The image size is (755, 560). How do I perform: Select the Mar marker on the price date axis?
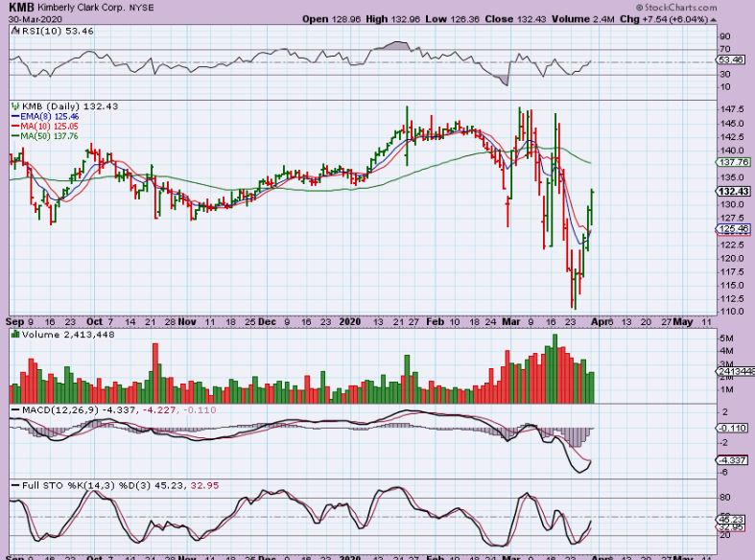(511, 322)
